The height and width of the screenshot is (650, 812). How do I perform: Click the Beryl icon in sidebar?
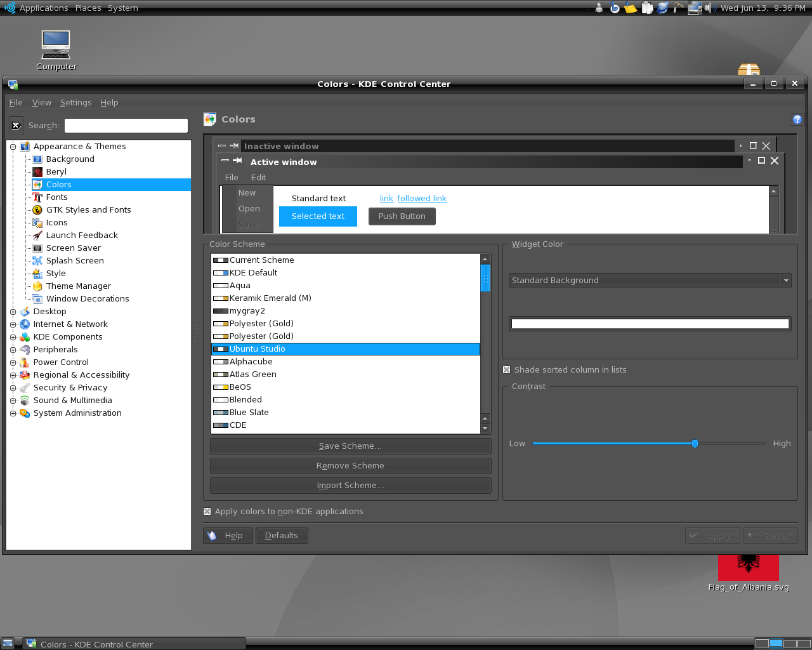click(x=37, y=172)
